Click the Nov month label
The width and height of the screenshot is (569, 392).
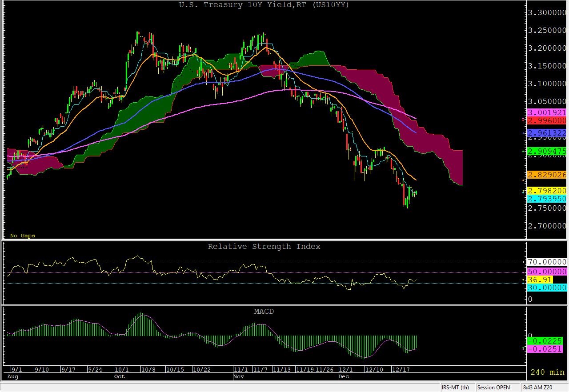click(239, 377)
